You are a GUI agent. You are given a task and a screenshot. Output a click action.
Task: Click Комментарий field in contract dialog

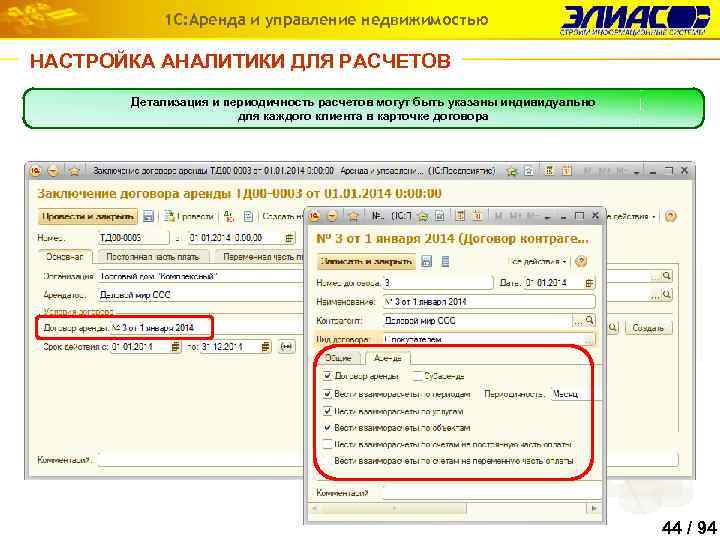click(x=492, y=493)
